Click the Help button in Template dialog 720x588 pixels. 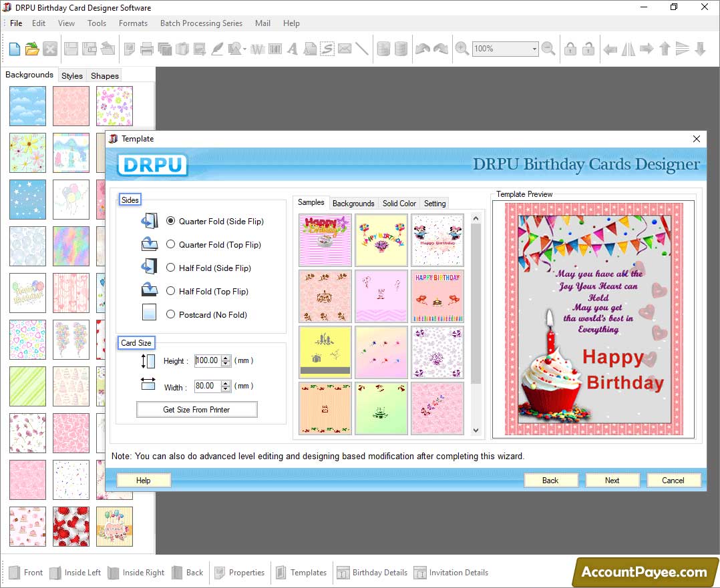pyautogui.click(x=143, y=480)
